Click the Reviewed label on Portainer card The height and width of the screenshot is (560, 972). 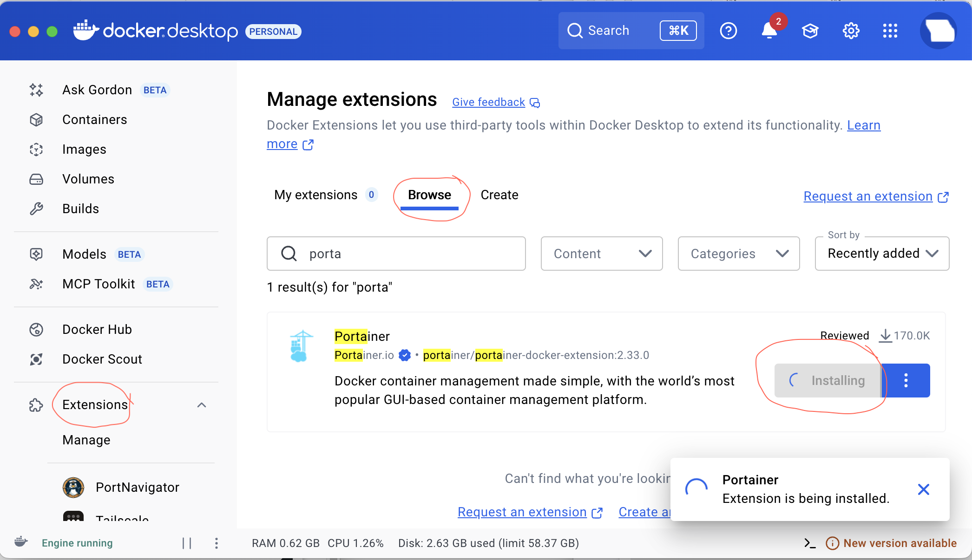pyautogui.click(x=844, y=335)
